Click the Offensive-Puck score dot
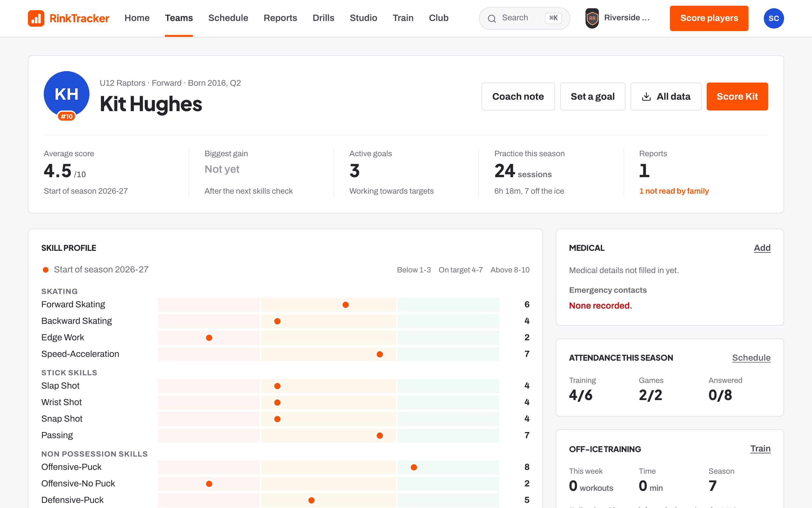812x508 pixels. coord(414,467)
